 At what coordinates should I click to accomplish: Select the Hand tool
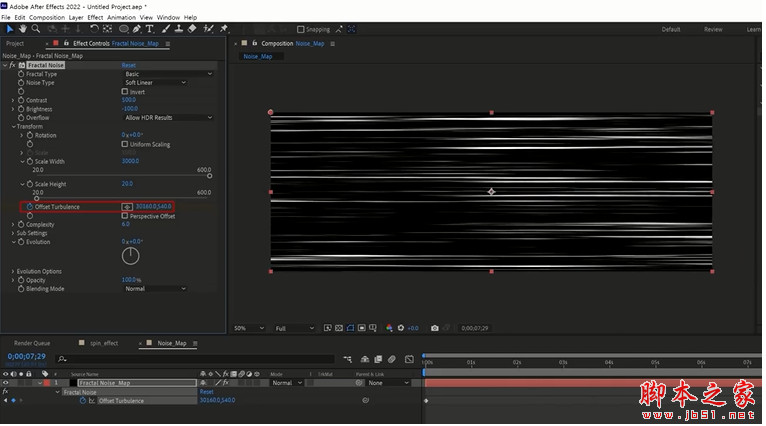click(23, 29)
